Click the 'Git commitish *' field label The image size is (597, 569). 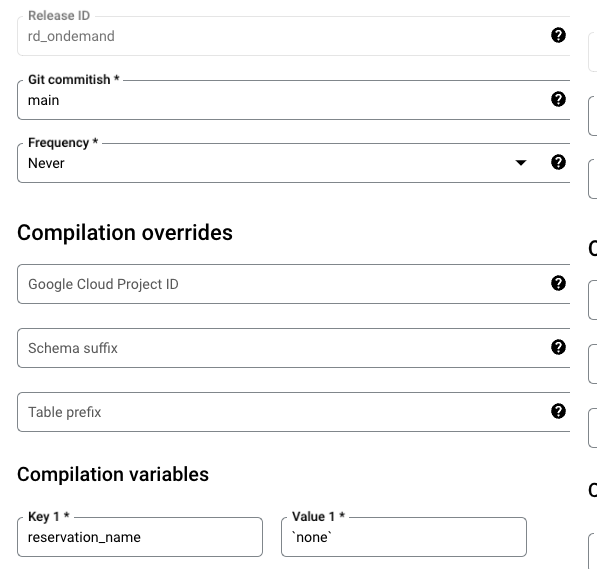point(74,80)
